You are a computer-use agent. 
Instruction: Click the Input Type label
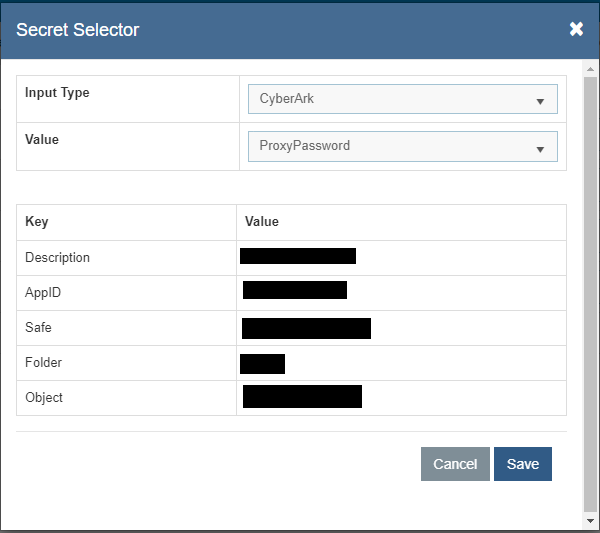(57, 93)
